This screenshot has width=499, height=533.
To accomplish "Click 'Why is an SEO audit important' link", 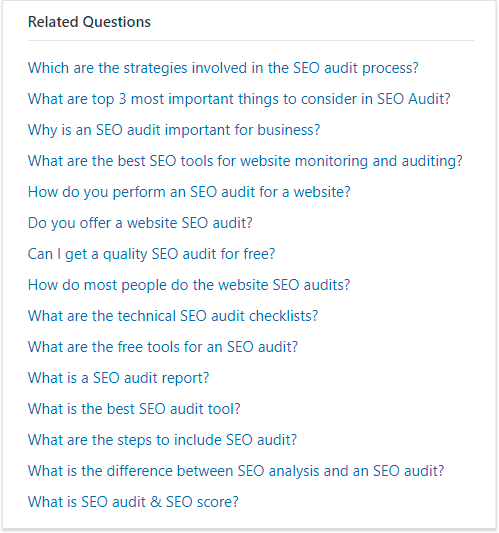I will coord(174,130).
